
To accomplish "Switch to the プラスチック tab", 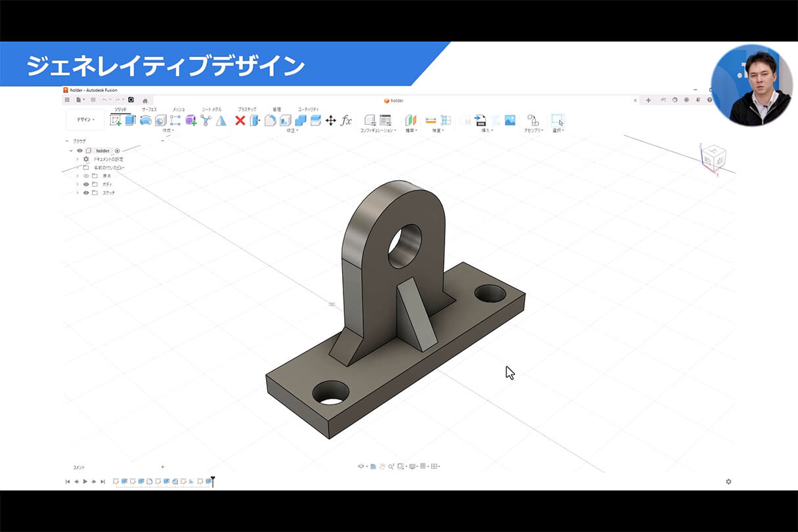I will 247,109.
